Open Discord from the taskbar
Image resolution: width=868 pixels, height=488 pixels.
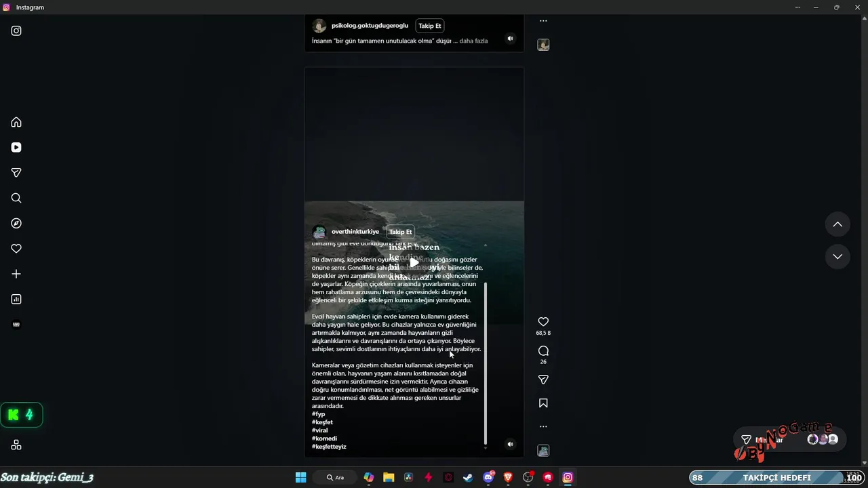pyautogui.click(x=488, y=477)
